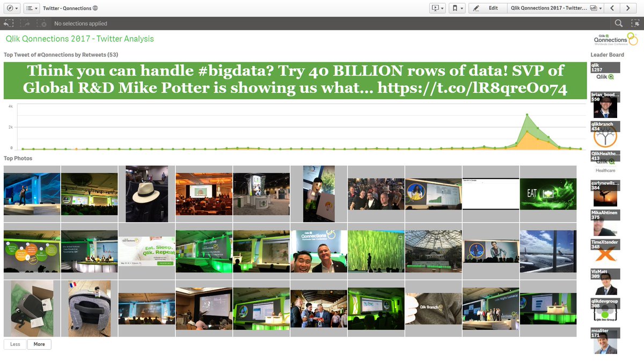
Task: Click app info icon beside Twitter - Qonnections
Action: coord(95,8)
